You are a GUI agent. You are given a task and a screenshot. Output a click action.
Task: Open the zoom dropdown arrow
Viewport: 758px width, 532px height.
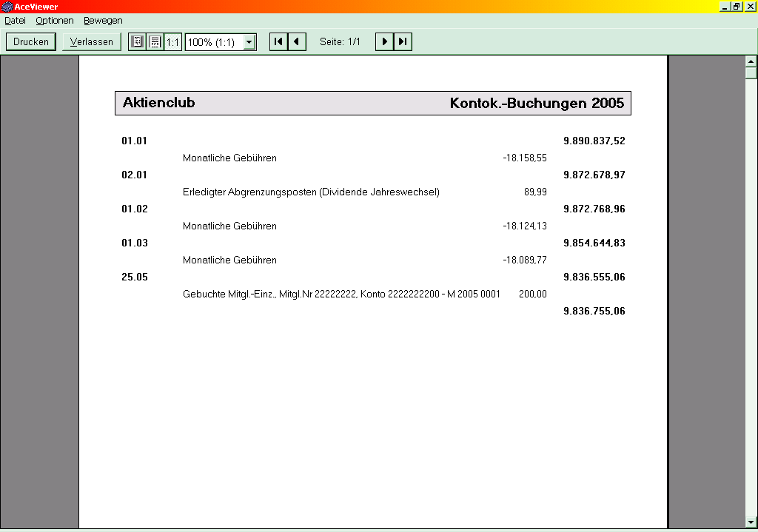pos(249,42)
